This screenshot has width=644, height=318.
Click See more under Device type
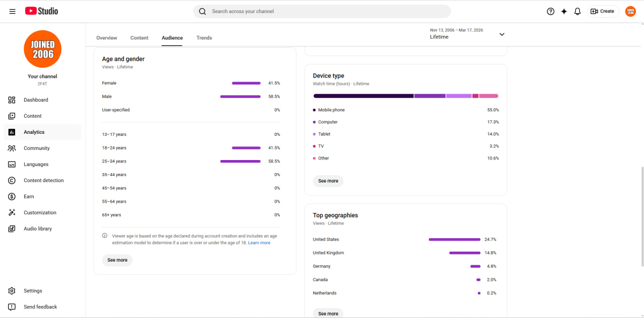point(328,181)
